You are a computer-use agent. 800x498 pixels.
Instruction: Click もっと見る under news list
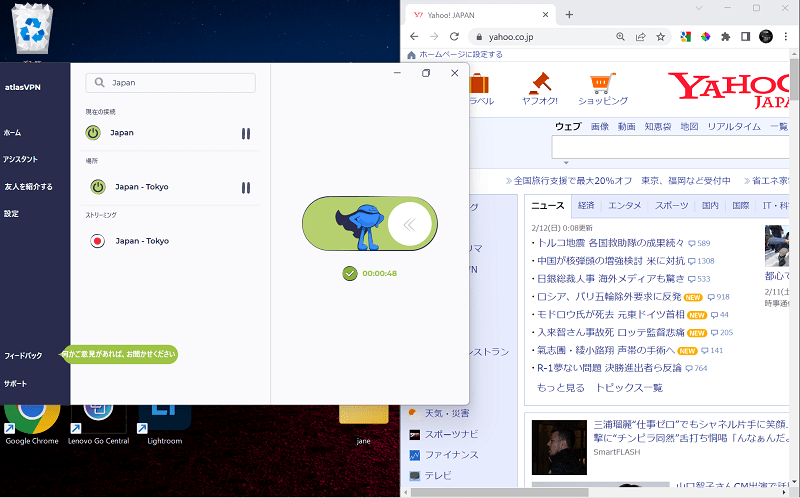[561, 388]
